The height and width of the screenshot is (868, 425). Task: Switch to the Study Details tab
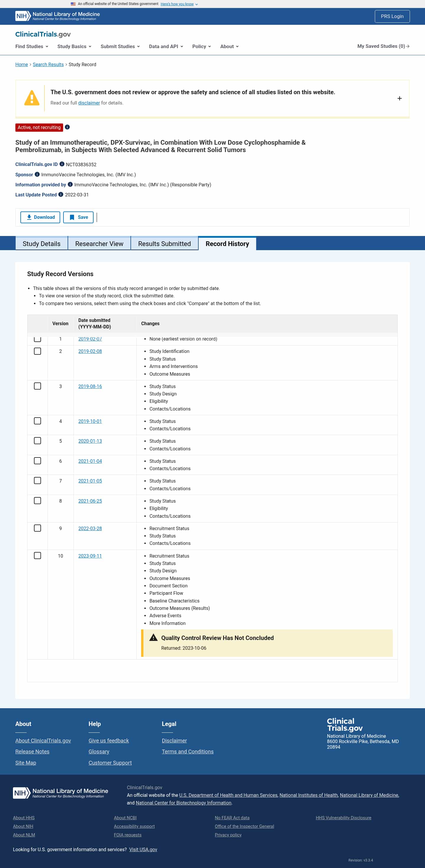pyautogui.click(x=41, y=244)
